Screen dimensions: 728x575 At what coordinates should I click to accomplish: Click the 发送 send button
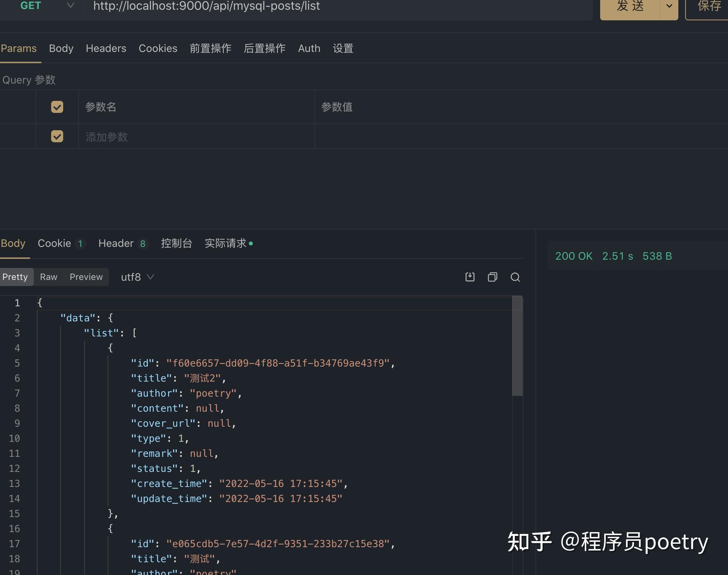click(x=631, y=6)
